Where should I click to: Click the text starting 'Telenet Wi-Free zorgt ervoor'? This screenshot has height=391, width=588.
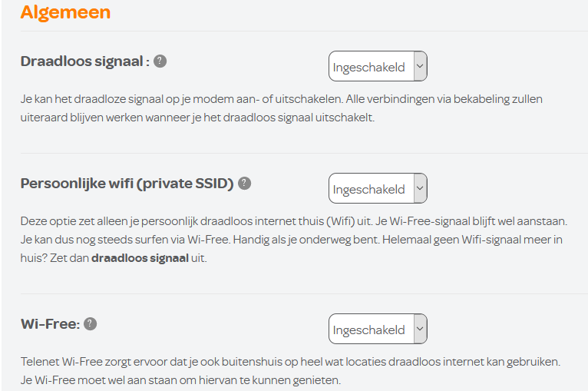[x=291, y=361]
